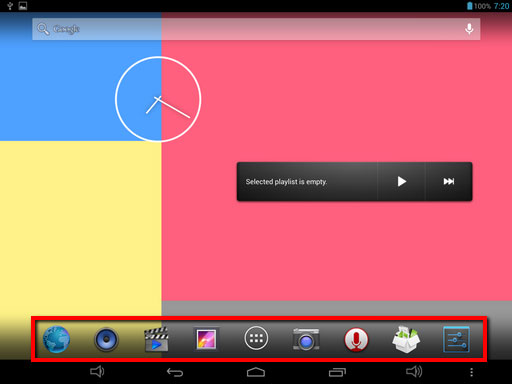The image size is (512, 384).
Task: Tap the 7:20 clock in status bar
Action: (x=502, y=6)
